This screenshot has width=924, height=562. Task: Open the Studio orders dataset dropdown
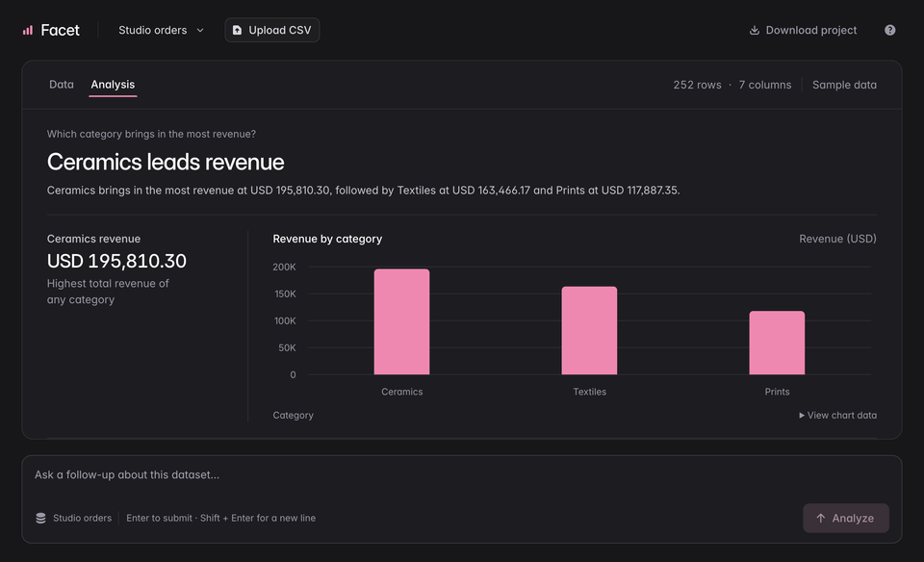(161, 30)
